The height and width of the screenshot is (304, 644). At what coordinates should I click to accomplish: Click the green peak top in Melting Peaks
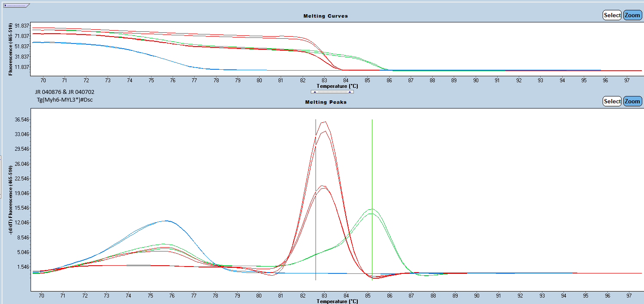(x=372, y=210)
